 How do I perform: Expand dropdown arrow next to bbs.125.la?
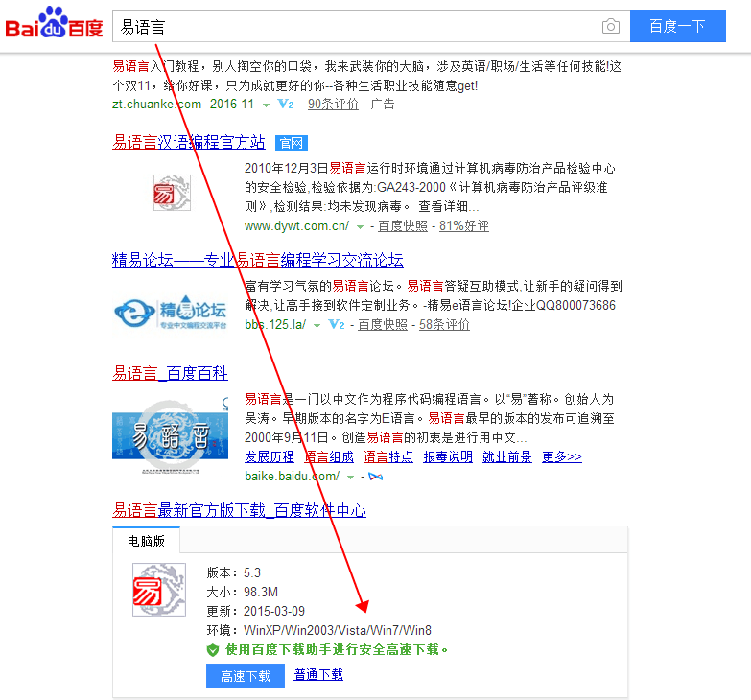pyautogui.click(x=317, y=326)
